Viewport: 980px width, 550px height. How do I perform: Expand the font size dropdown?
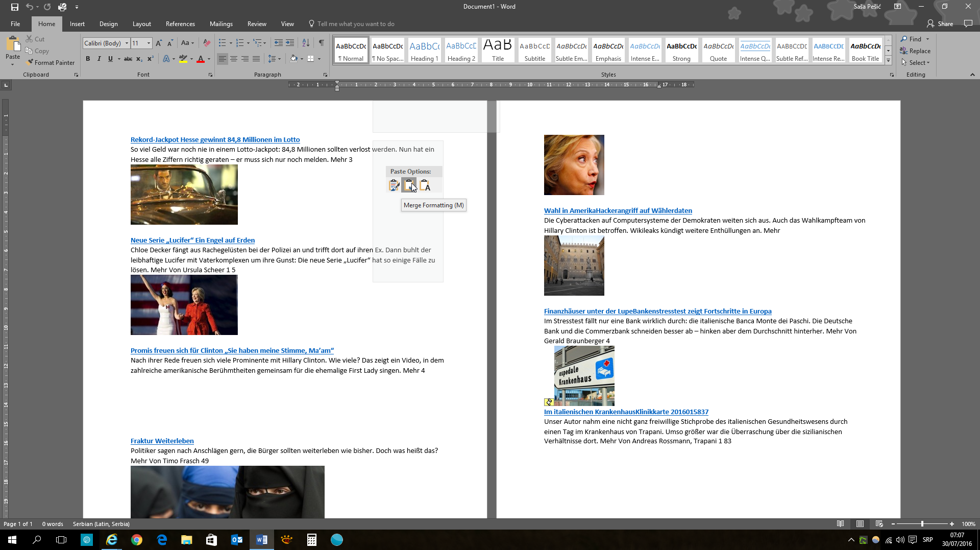(149, 43)
